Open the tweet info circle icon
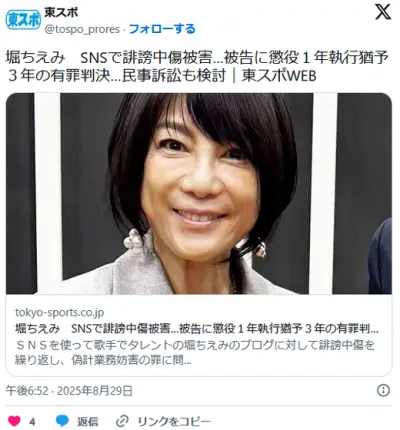Screen dimensions: 400x430 point(383,390)
